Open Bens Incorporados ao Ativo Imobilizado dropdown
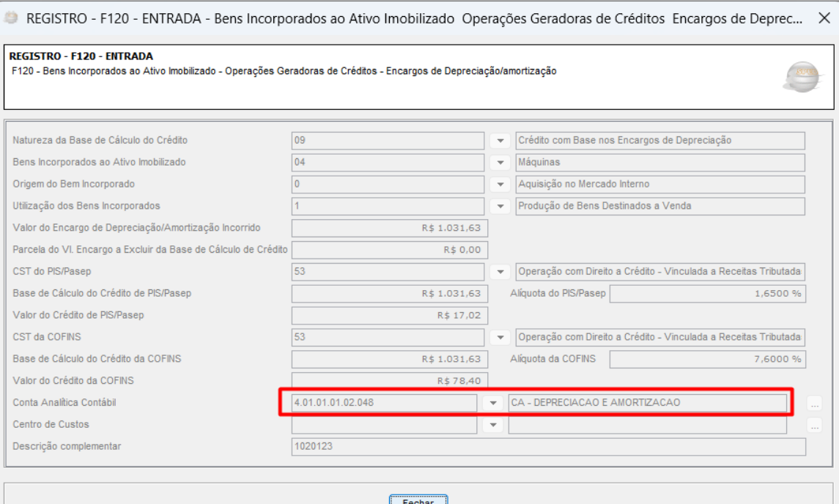The height and width of the screenshot is (504, 839). 500,163
